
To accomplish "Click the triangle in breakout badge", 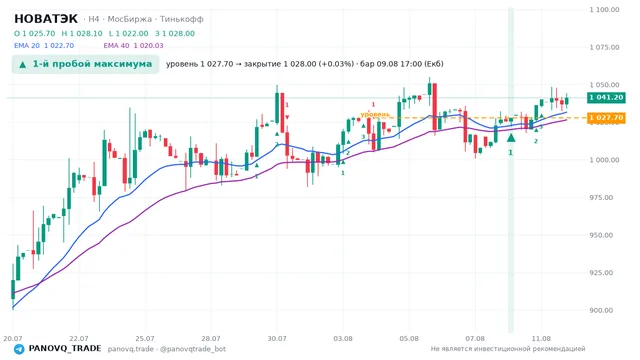I will tap(23, 64).
